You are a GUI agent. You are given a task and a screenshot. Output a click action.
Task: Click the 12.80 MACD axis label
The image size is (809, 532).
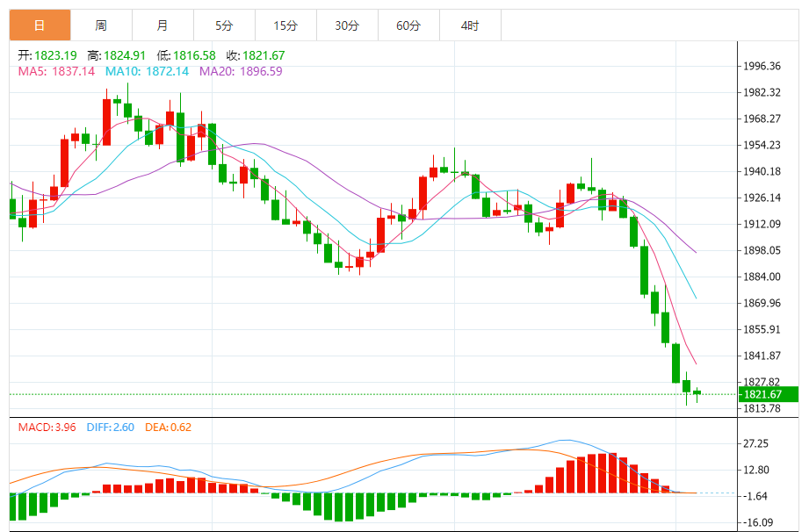(x=756, y=470)
